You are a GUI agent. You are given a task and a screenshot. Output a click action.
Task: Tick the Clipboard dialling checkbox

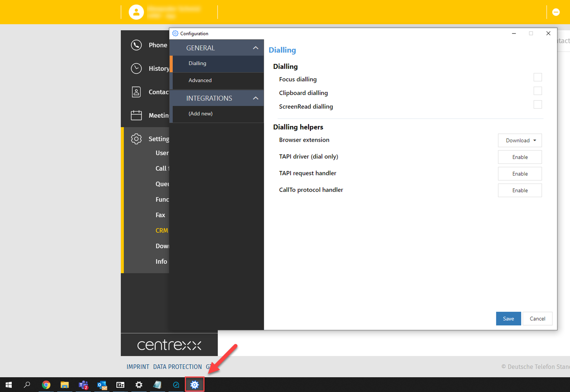point(538,91)
